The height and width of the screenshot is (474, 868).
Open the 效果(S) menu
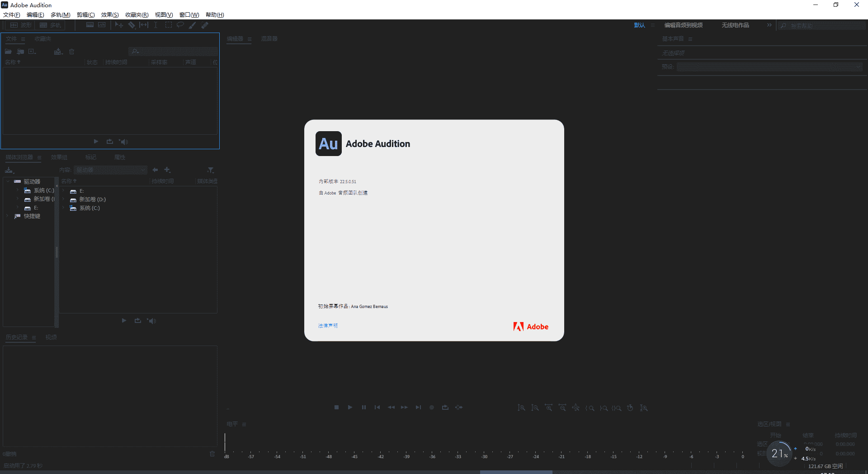110,15
